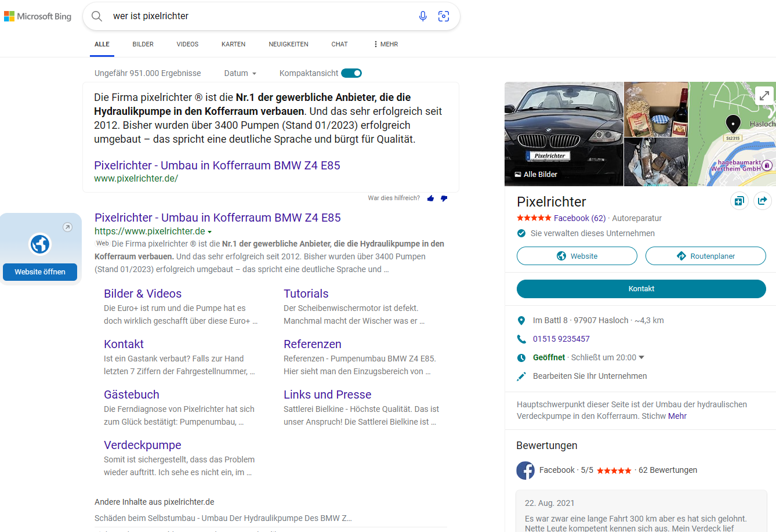Screen dimensions: 776x532
Task: Open the pump part photo thumbnail
Action: click(x=656, y=162)
